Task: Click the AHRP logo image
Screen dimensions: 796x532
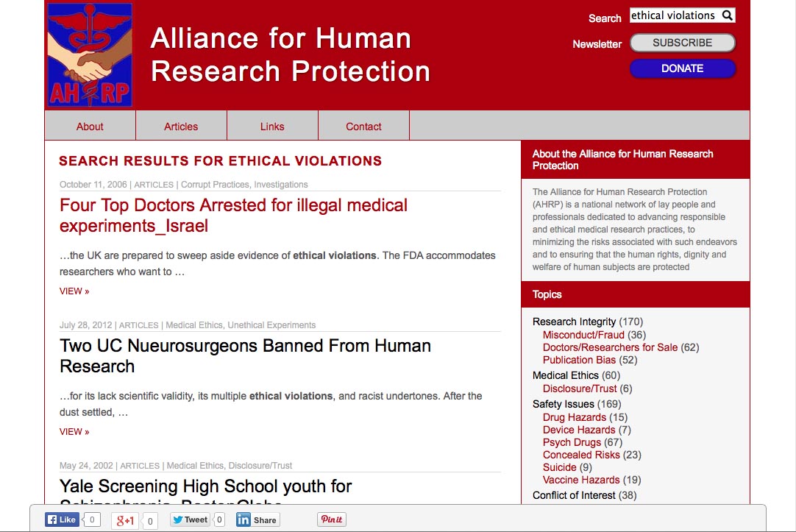Action: [90, 54]
